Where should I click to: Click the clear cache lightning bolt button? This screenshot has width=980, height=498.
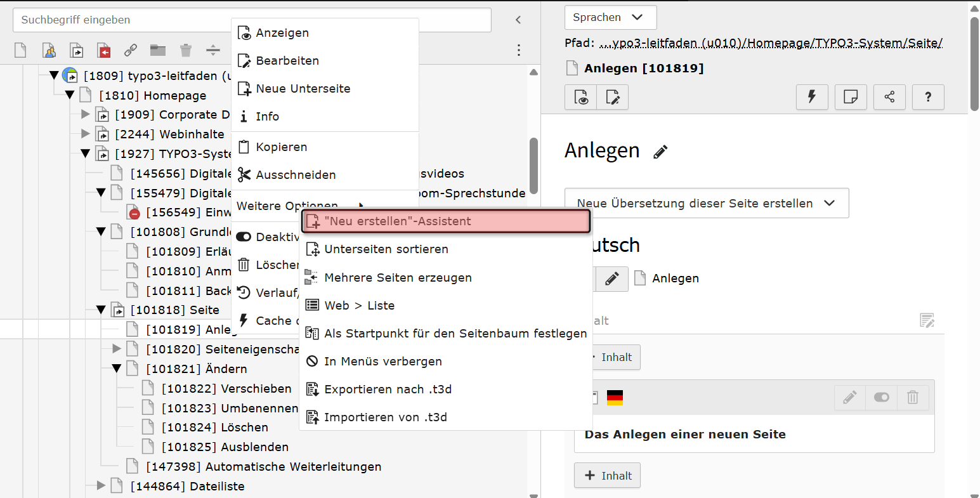click(811, 97)
